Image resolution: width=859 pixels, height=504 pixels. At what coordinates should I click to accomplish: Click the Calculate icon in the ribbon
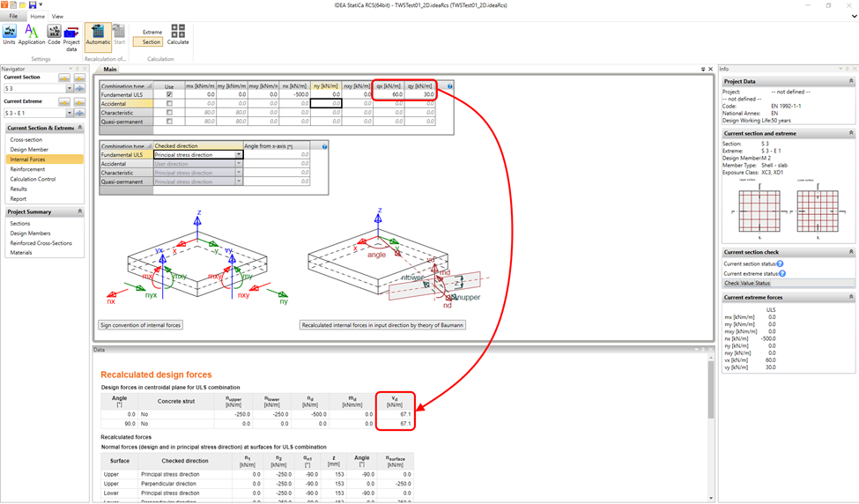point(178,34)
